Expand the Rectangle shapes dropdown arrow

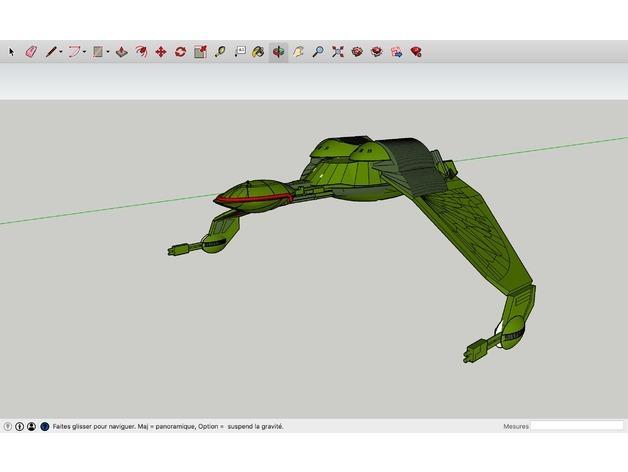[108, 52]
